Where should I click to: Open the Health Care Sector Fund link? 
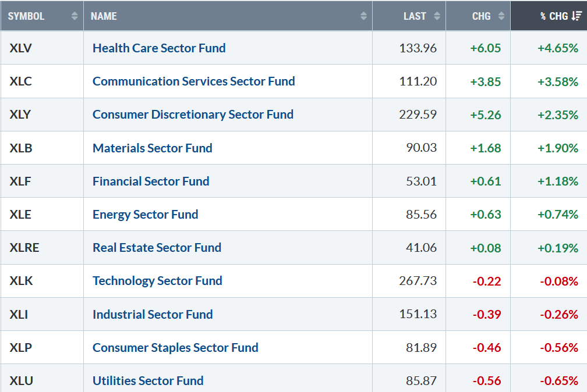point(159,48)
